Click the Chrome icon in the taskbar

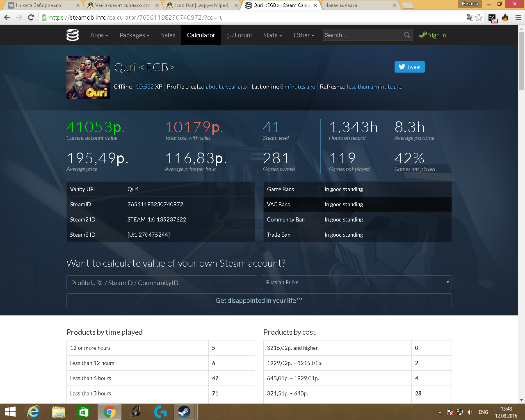point(110,412)
